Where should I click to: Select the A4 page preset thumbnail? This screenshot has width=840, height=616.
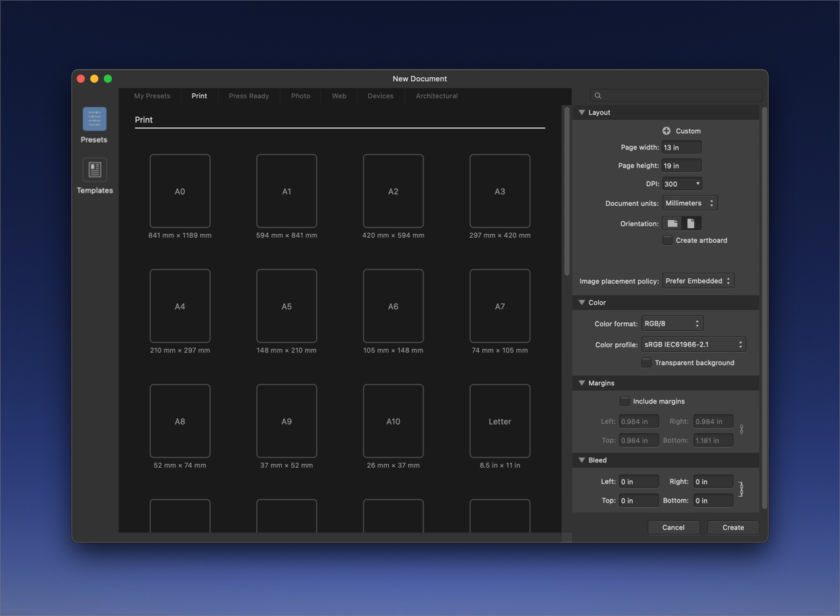(180, 306)
